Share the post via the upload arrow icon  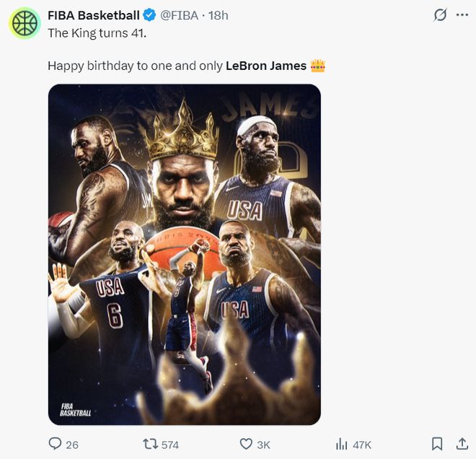[x=462, y=444]
